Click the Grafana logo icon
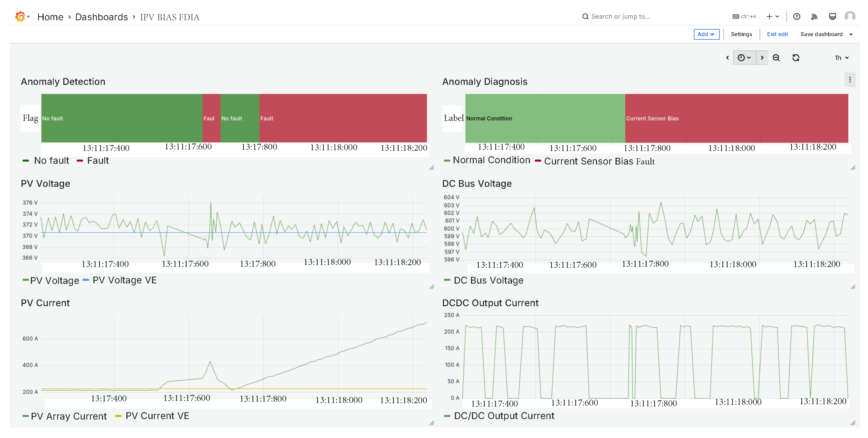Viewport: 868px width, 438px height. pyautogui.click(x=20, y=17)
